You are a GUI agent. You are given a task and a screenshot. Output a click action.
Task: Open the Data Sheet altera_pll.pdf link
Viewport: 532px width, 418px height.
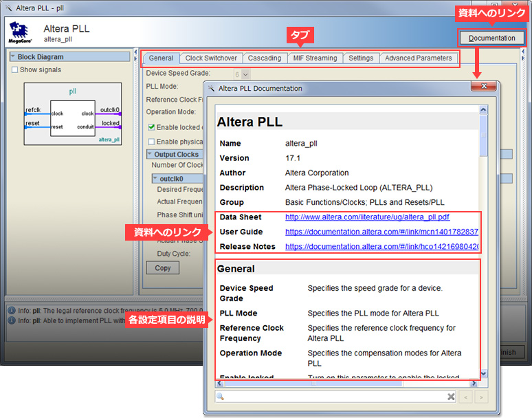[x=367, y=217]
